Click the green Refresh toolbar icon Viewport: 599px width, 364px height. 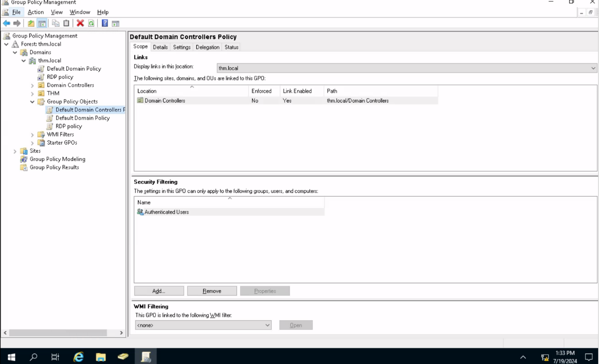[91, 23]
